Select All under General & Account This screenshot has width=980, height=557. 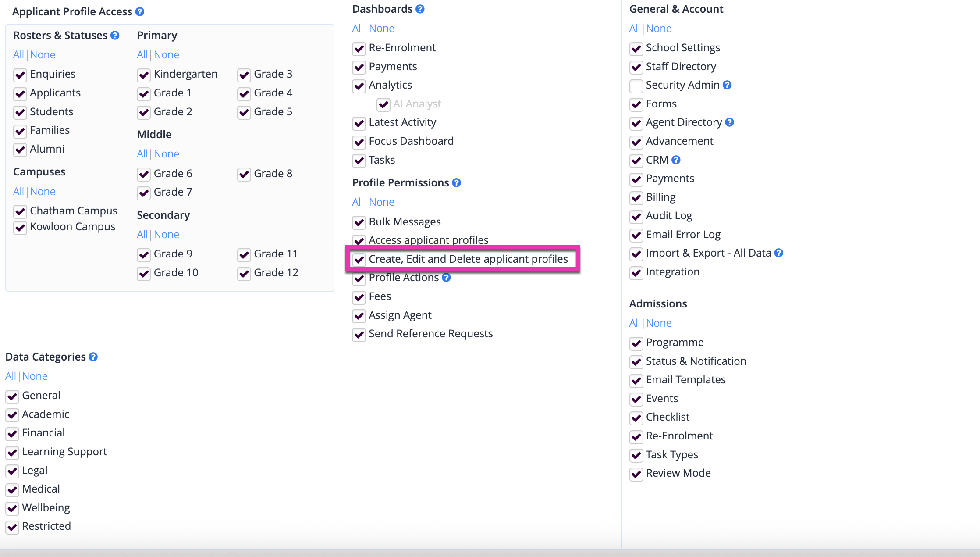tap(635, 29)
